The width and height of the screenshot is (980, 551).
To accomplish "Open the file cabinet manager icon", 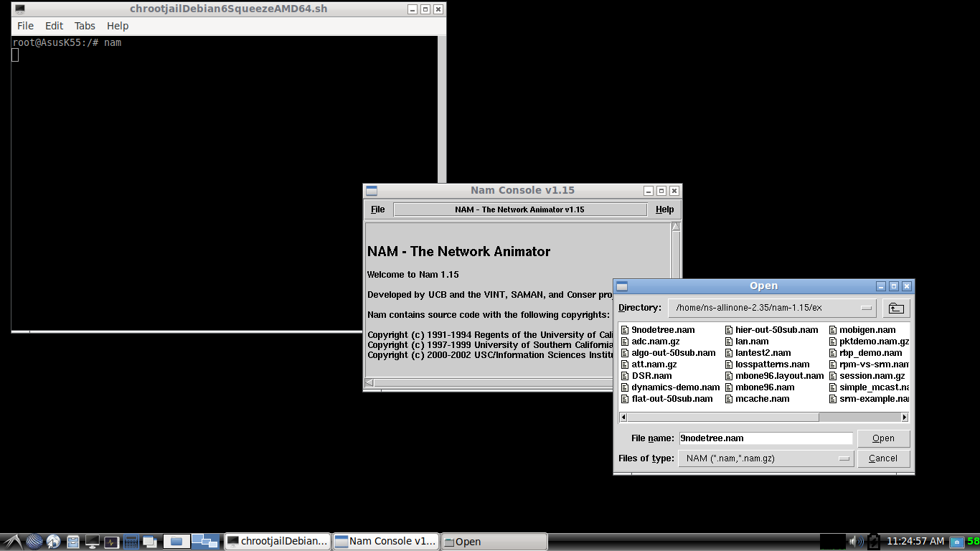I will click(x=73, y=542).
